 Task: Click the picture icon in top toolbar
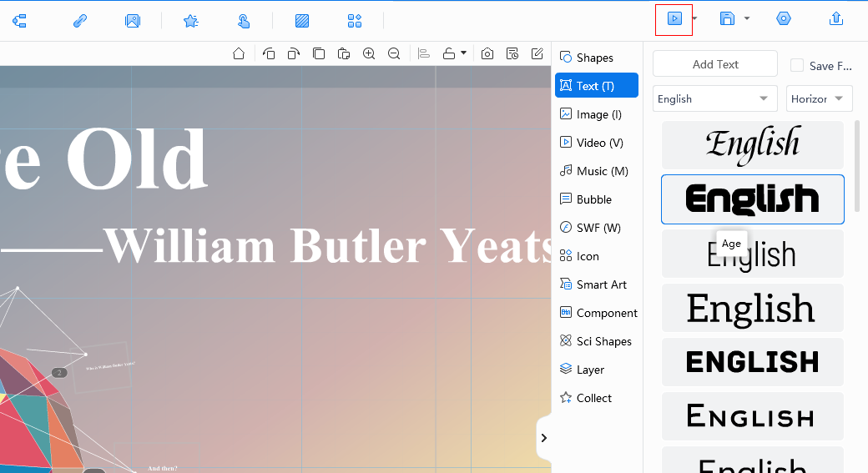[x=133, y=21]
